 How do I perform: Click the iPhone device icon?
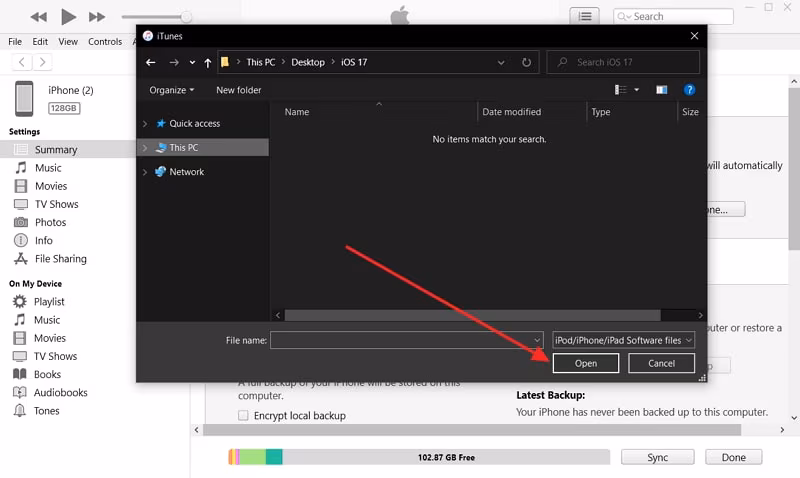click(x=24, y=98)
